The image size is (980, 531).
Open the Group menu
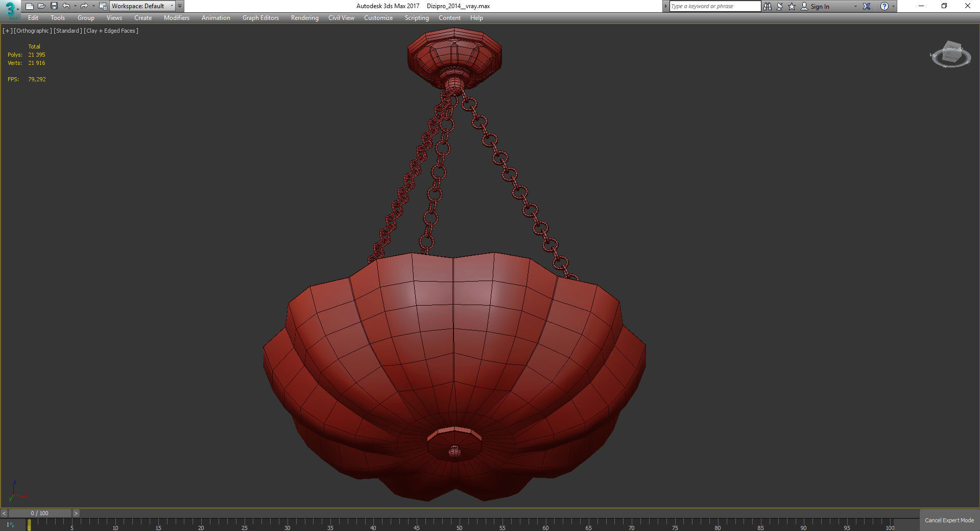click(x=86, y=18)
